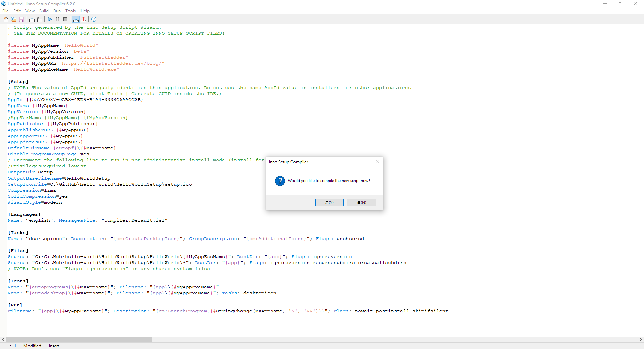The image size is (644, 349).
Task: Click the "FullstackLadder" publisher string
Action: pyautogui.click(x=103, y=57)
